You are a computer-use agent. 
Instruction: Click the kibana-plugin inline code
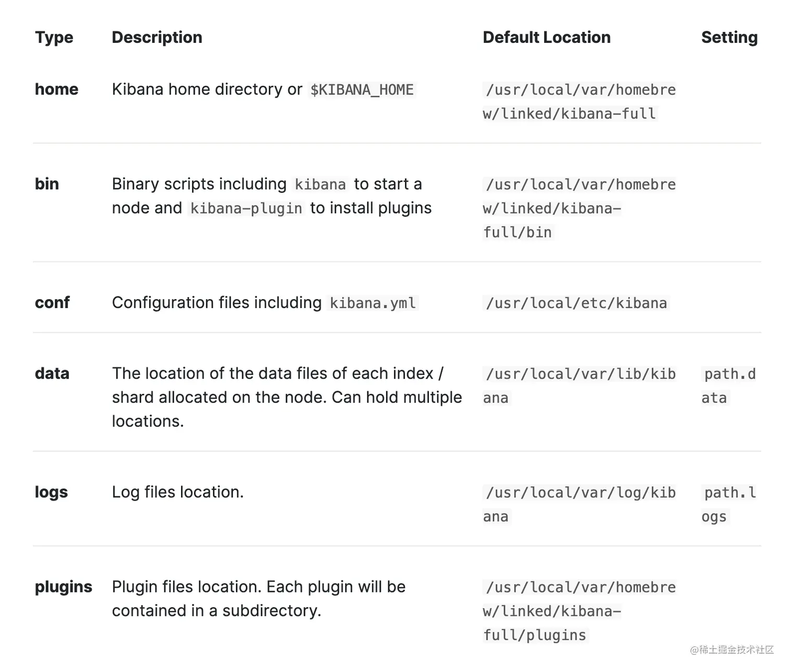click(246, 209)
